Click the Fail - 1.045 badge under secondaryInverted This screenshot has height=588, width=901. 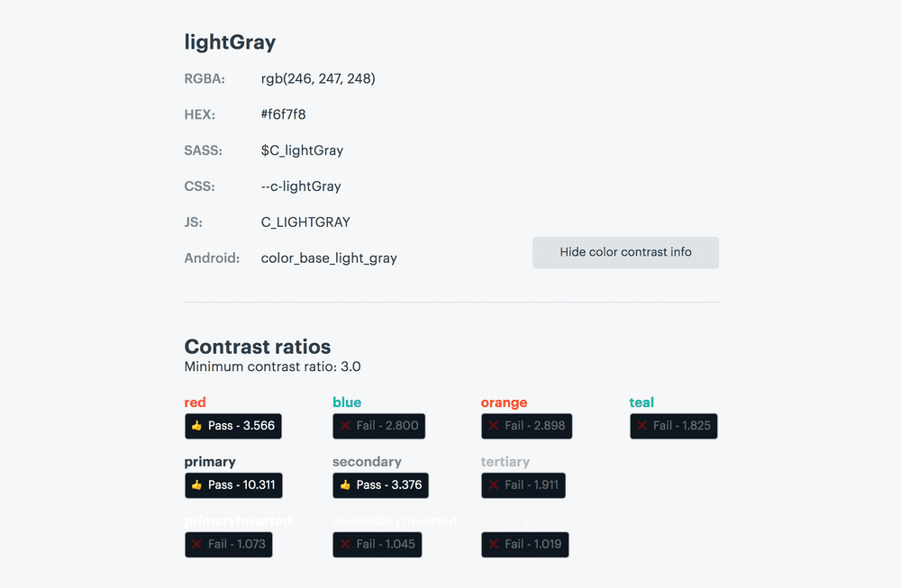pos(377,544)
